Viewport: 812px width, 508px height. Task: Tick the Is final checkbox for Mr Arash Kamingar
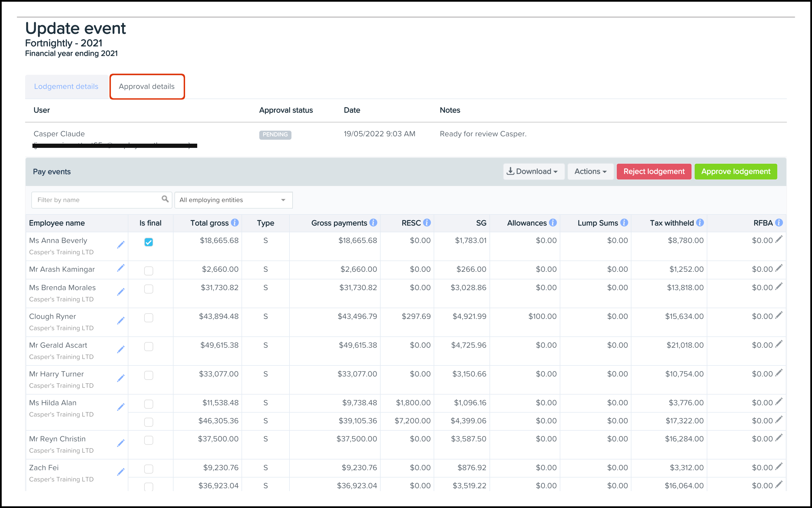point(148,271)
